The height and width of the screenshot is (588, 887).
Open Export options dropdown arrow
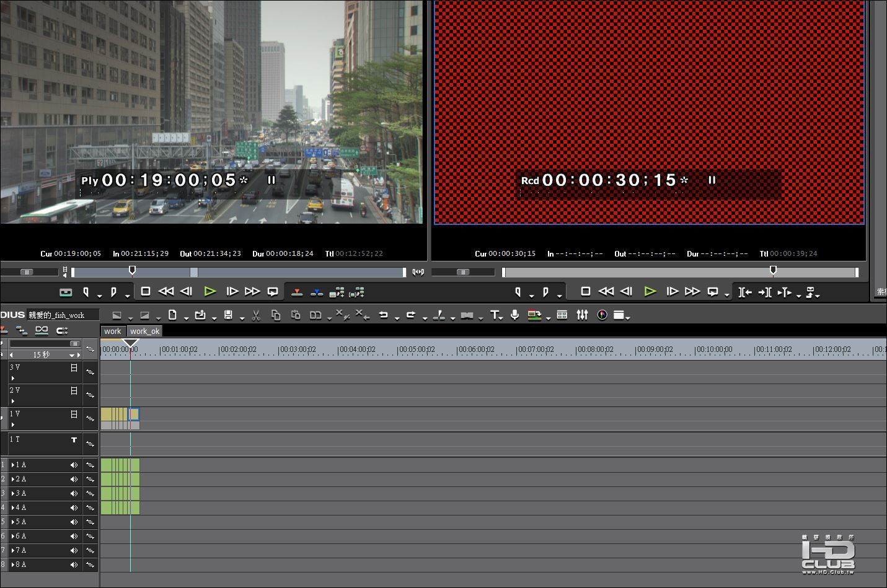pyautogui.click(x=818, y=296)
